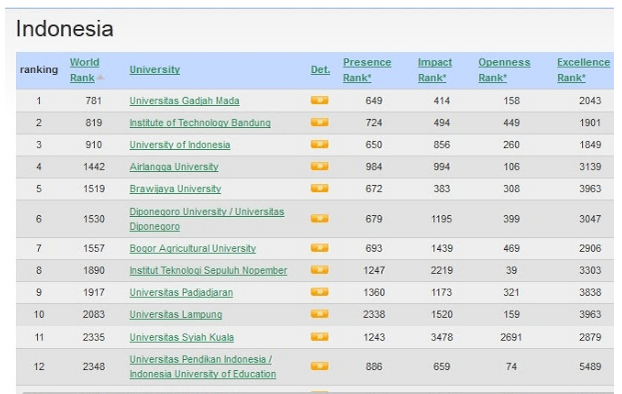Select world rank value 1530
Screen dimensions: 622x394
point(94,219)
